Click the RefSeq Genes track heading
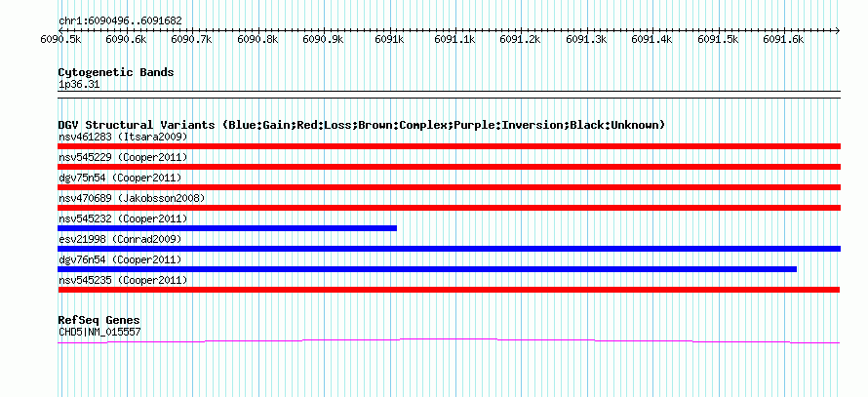The height and width of the screenshot is (397, 868). coord(99,320)
